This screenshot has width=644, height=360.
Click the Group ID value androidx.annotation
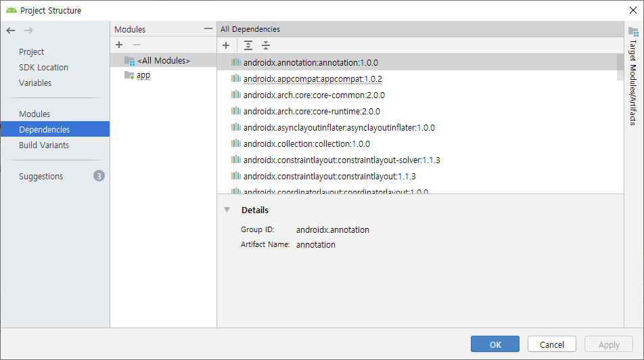coord(333,229)
